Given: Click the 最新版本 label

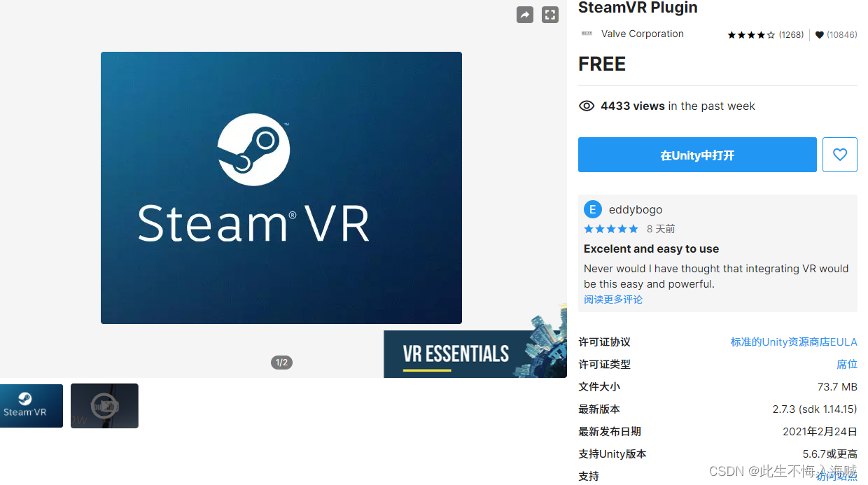Looking at the screenshot, I should point(599,409).
